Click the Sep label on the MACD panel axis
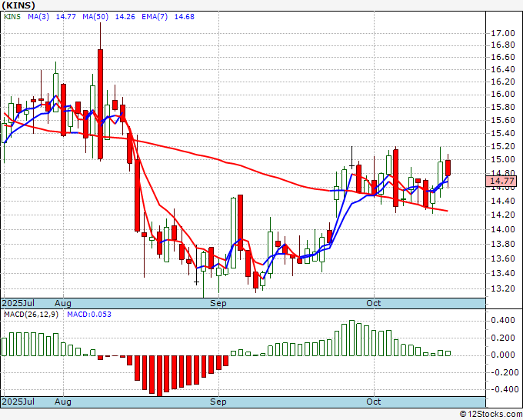This screenshot has width=523, height=420. coord(218,402)
